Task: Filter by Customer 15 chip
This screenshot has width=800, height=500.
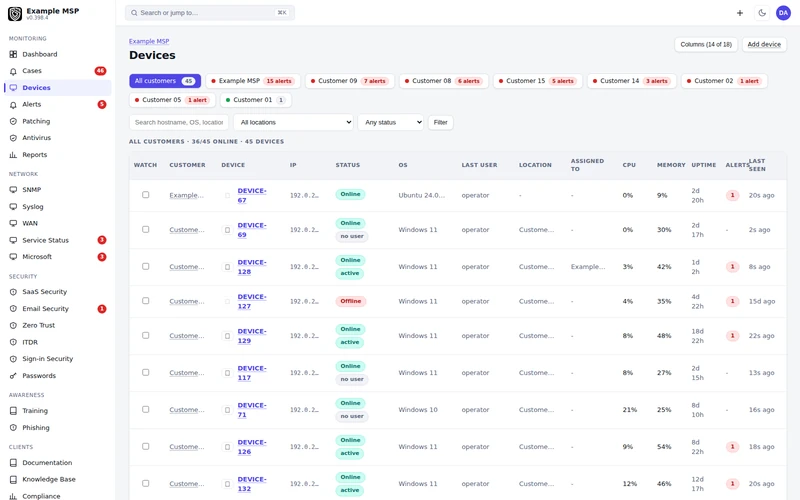Action: pos(538,81)
